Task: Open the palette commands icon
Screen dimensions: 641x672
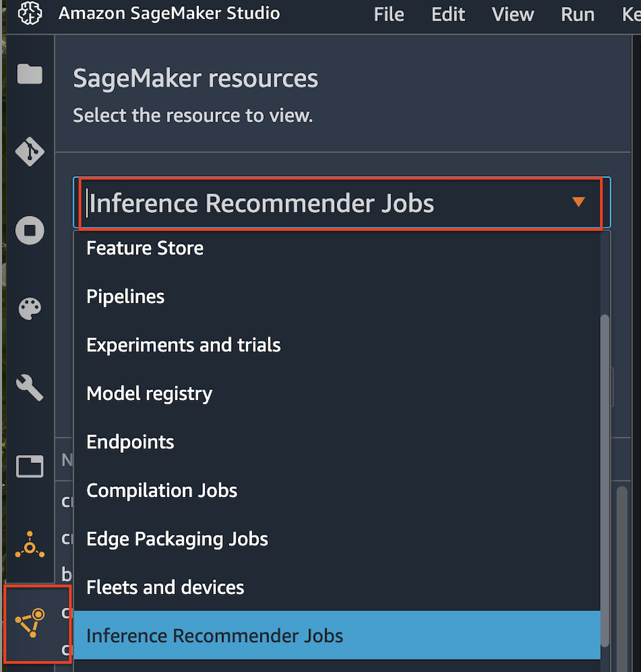Action: click(29, 309)
